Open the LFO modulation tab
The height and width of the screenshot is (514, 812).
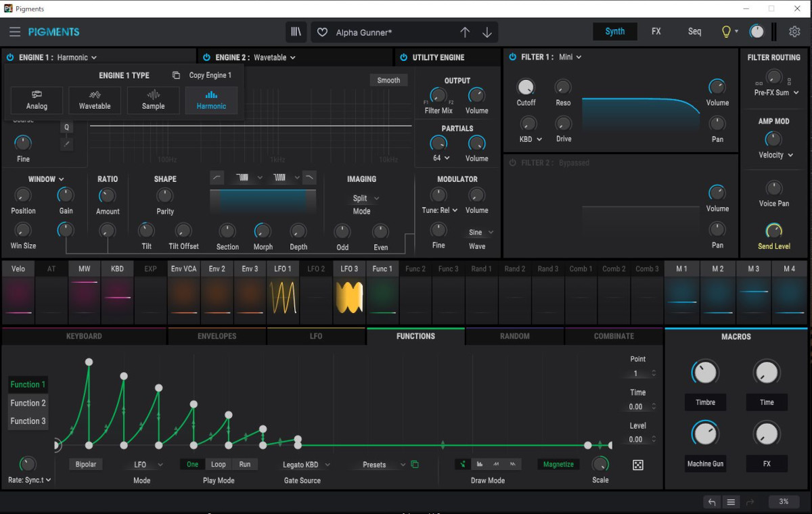(316, 336)
